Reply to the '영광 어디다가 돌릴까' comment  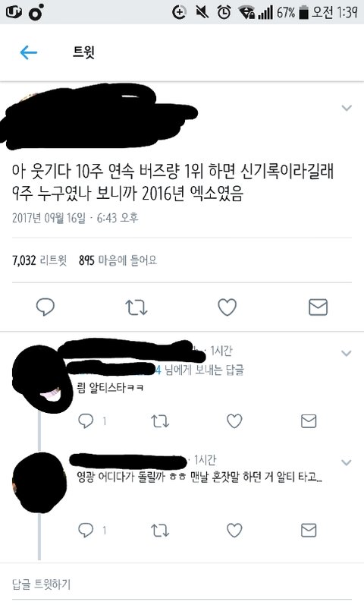click(86, 530)
